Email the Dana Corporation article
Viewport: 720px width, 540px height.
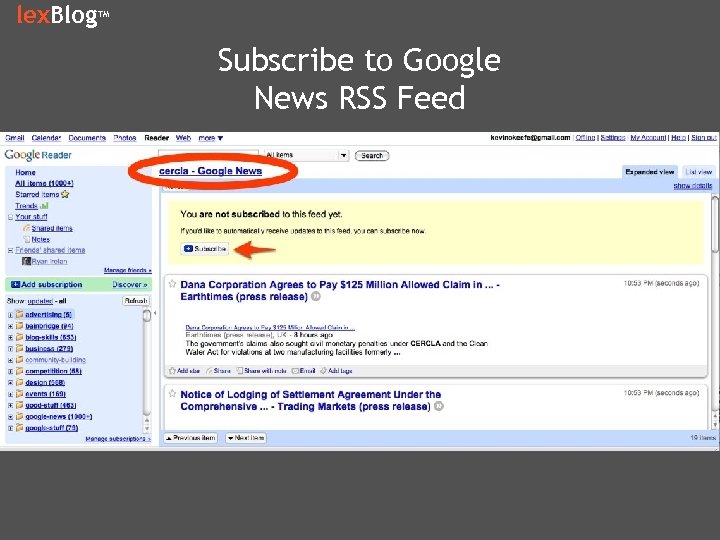pyautogui.click(x=304, y=371)
